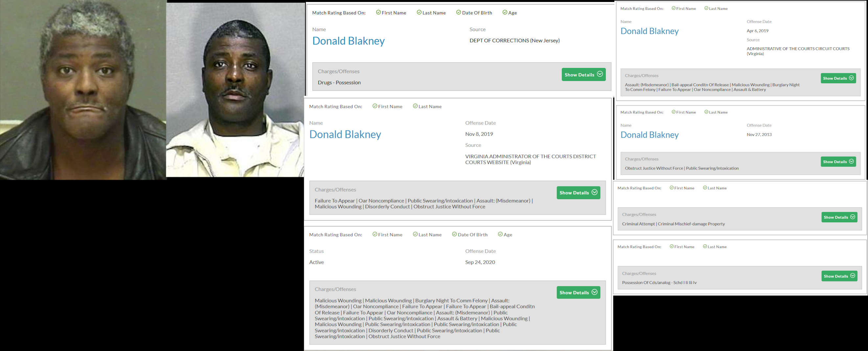Click the mugshot of man in white jacket
The width and height of the screenshot is (868, 351).
coord(235,90)
